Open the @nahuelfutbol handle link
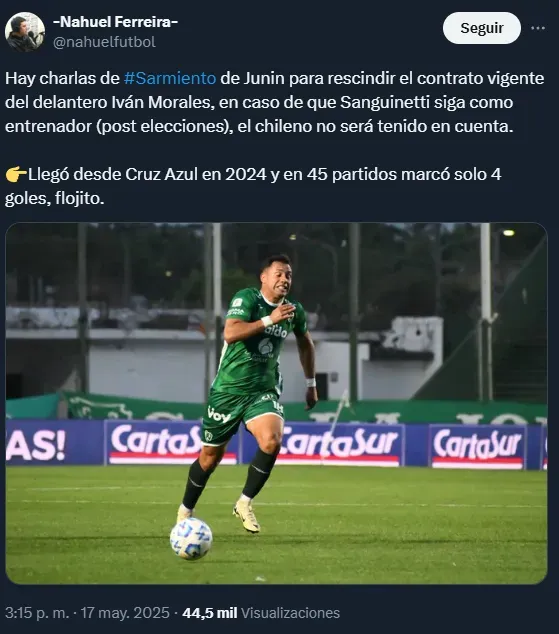 [x=104, y=42]
